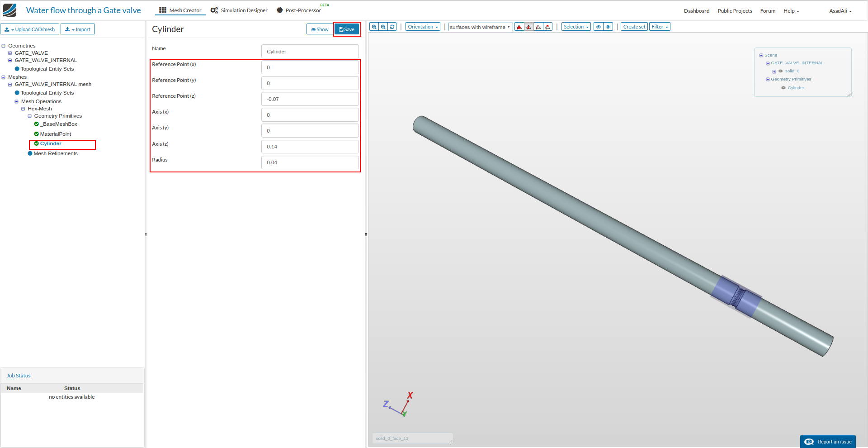Click the Name input field
Viewport: 868px width, 448px height.
click(310, 52)
